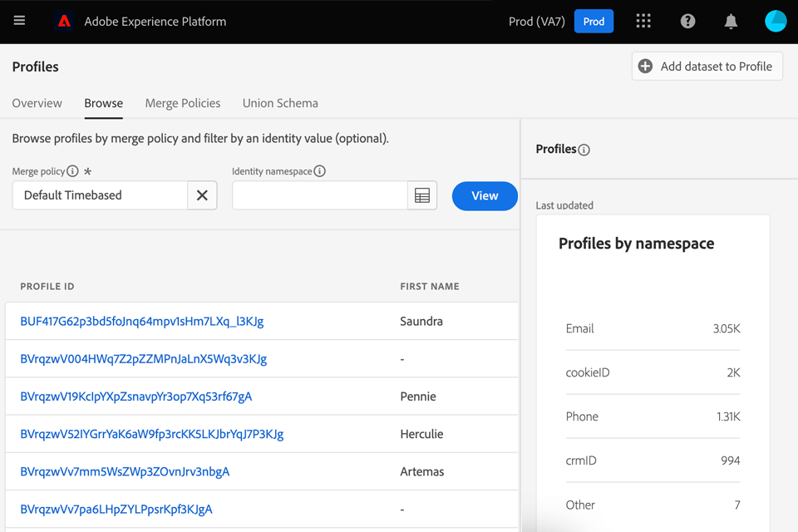Clear the Default Timebased merge policy
The image size is (798, 532).
pyautogui.click(x=202, y=195)
